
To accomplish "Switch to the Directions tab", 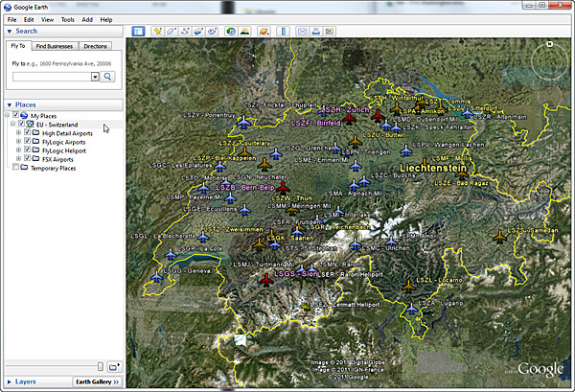I will tap(96, 46).
